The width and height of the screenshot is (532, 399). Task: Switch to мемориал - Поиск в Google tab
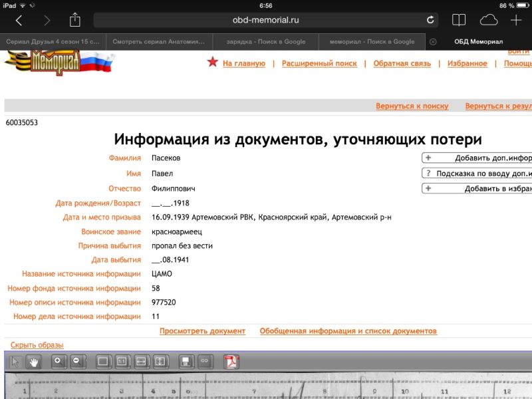(372, 42)
